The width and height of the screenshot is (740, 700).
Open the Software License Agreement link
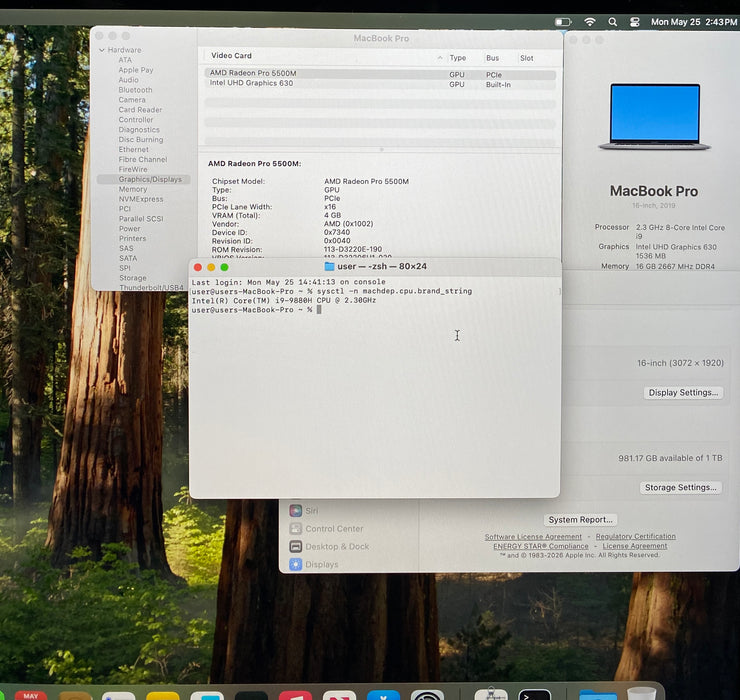(x=533, y=537)
